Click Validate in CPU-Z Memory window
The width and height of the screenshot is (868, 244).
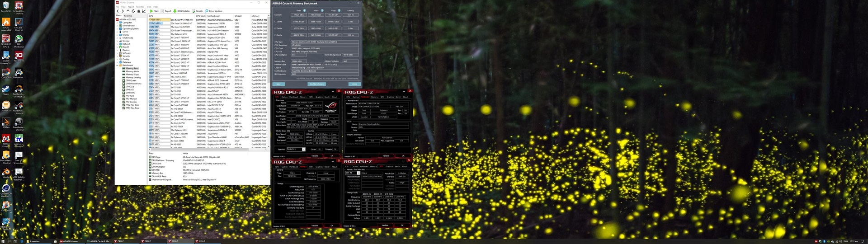tap(315, 225)
